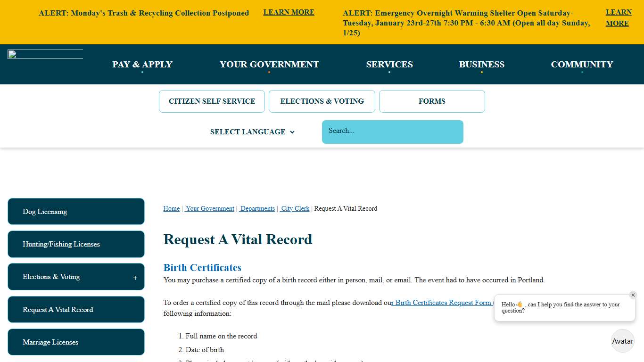Screen dimensions: 644x362
Task: Follow LEARN MORE on the warming shelter alert
Action: click(618, 17)
